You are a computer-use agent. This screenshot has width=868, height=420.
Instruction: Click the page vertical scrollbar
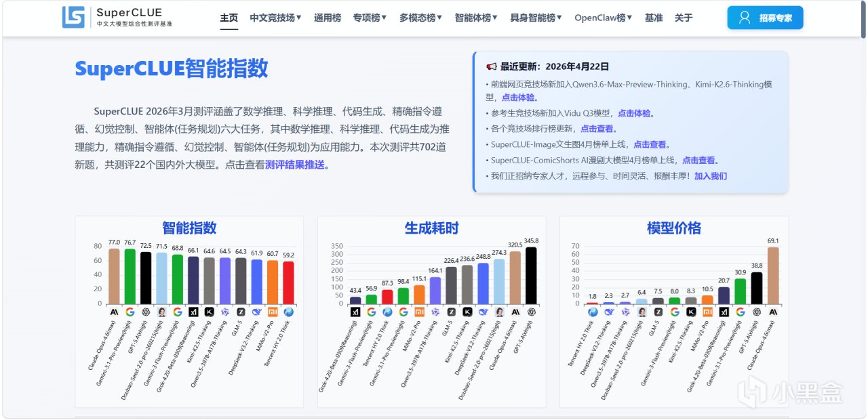pyautogui.click(x=863, y=21)
